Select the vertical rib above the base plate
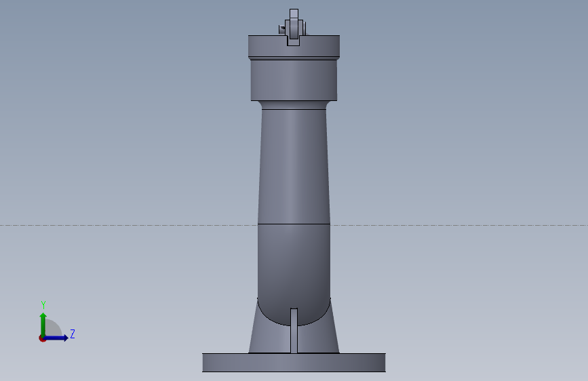Screen dimensions: 588x381 tap(294, 331)
